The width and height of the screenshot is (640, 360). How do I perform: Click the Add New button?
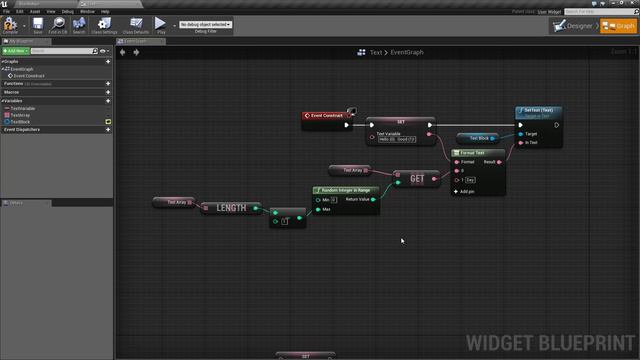pos(16,51)
